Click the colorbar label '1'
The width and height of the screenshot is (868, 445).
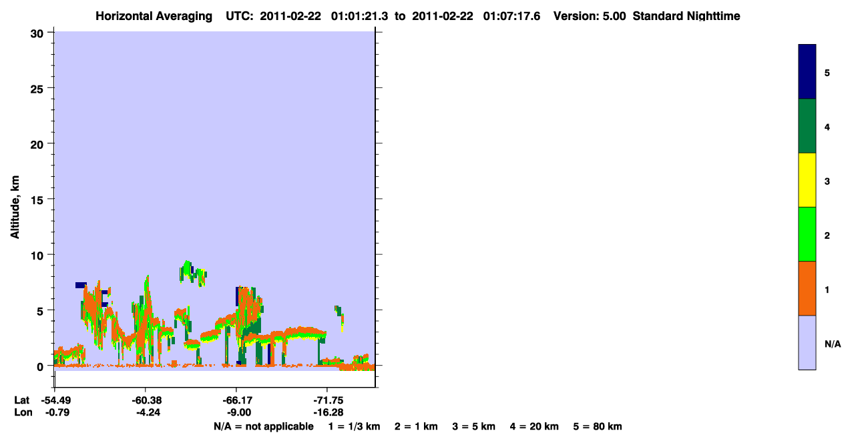827,290
